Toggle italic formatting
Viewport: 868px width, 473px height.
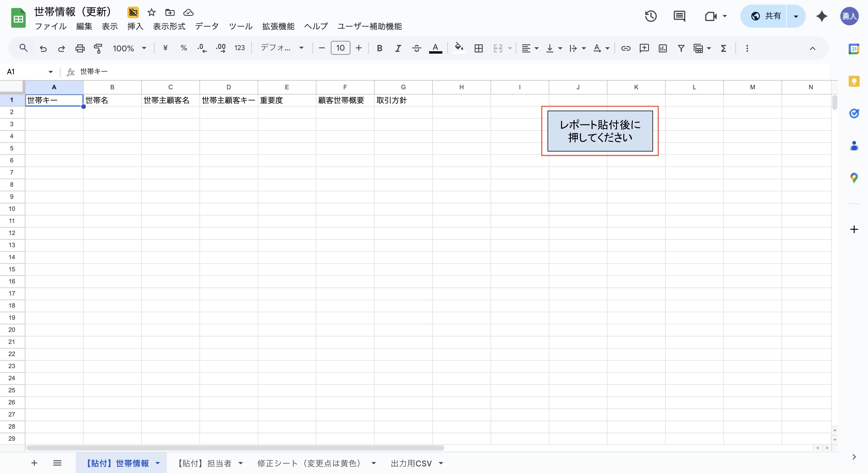click(x=398, y=48)
